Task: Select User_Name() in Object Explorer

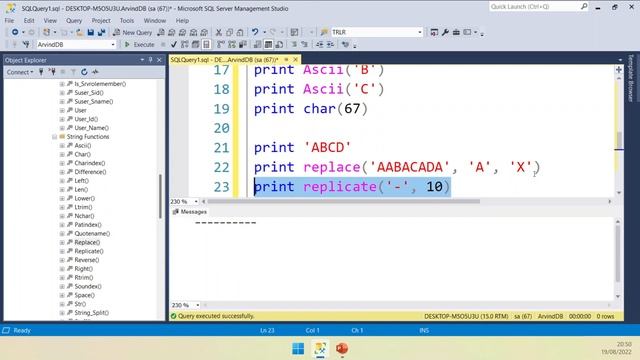Action: point(91,128)
